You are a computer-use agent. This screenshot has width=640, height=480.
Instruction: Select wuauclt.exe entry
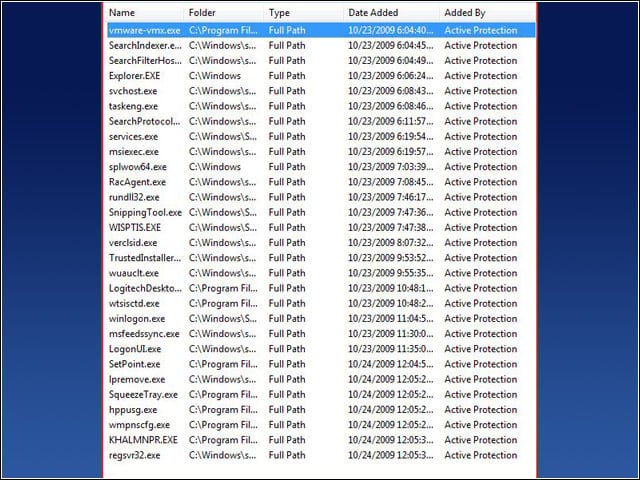click(x=321, y=273)
